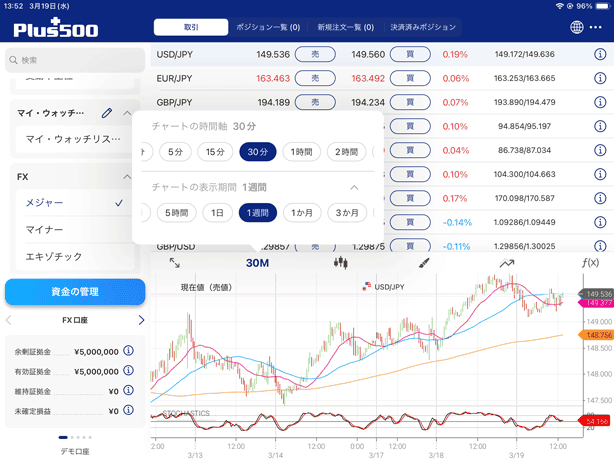This screenshot has width=614, height=461.
Task: Collapse the マイ・ウォッチ section
Action: pyautogui.click(x=126, y=113)
